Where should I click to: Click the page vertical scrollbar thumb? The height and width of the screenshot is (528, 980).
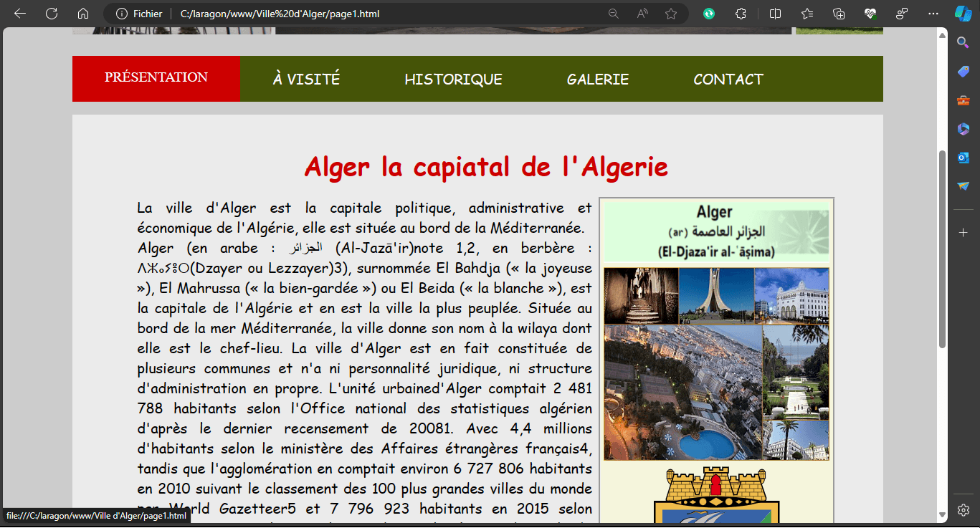click(942, 249)
